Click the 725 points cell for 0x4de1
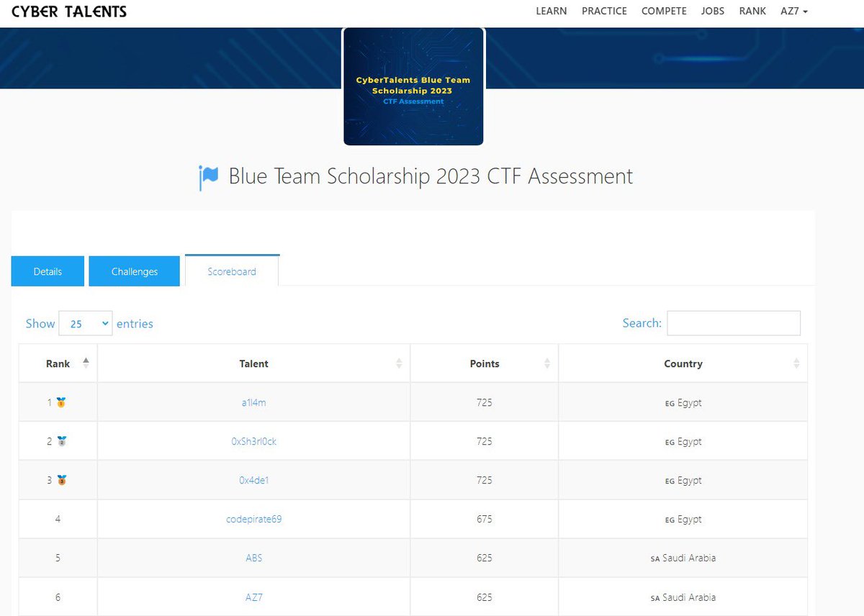 tap(485, 480)
